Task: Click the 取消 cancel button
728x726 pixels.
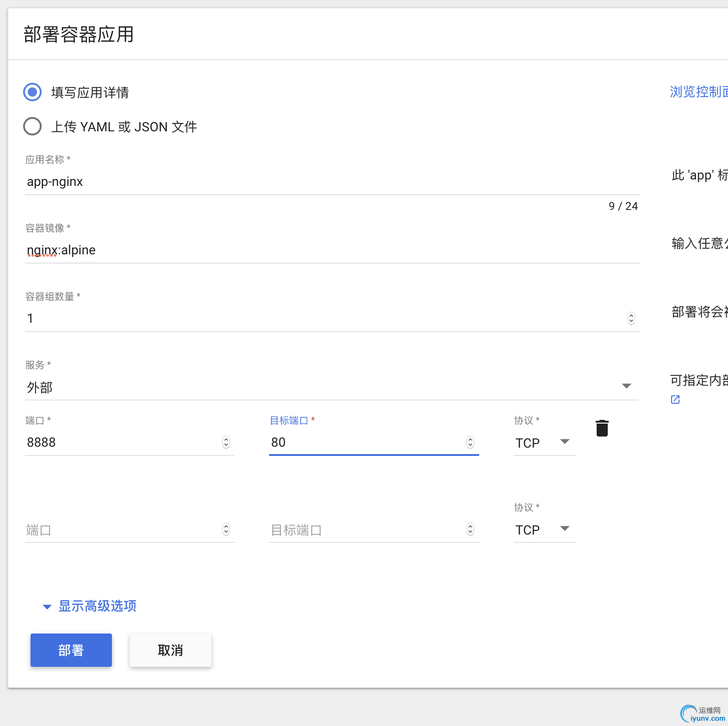Action: click(171, 650)
